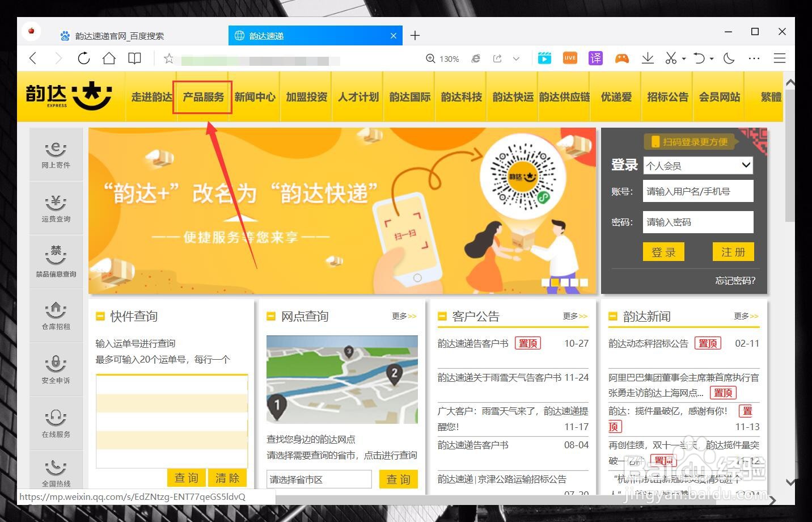The image size is (812, 522).
Task: Open the 会员网站 menu item
Action: pos(720,97)
